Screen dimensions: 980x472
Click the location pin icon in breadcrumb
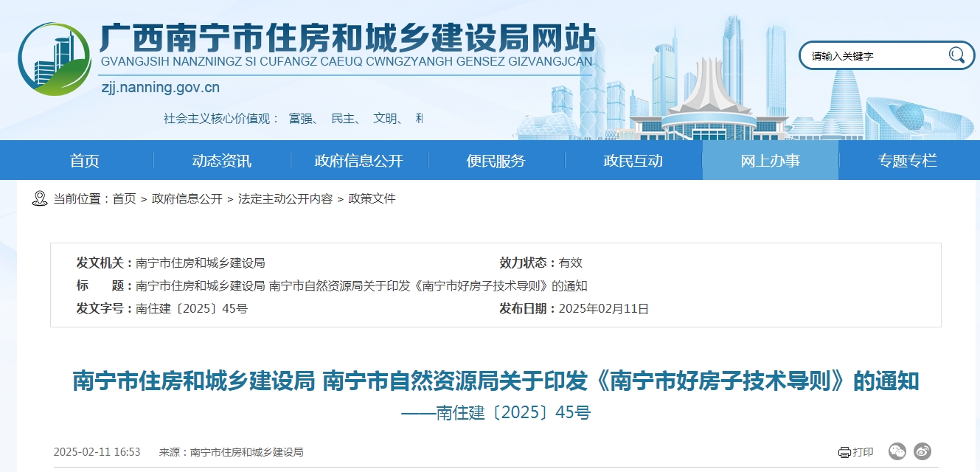coord(40,198)
